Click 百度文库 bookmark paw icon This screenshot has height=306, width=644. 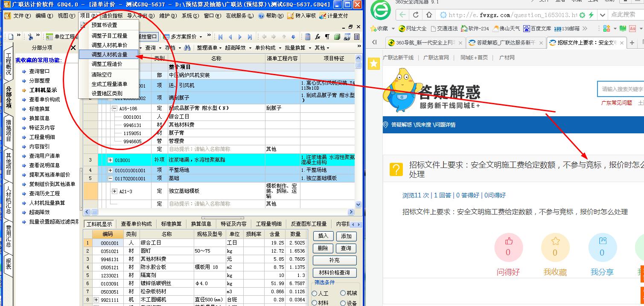[527, 29]
